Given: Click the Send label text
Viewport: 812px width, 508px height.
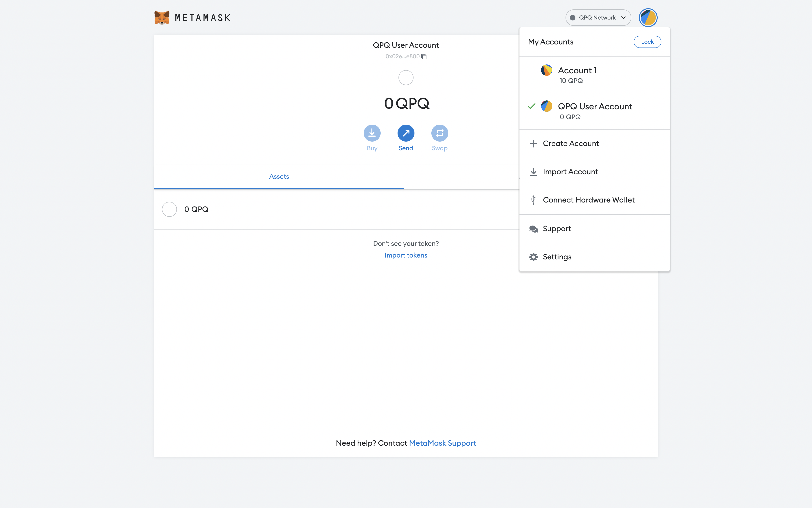Looking at the screenshot, I should click(406, 148).
